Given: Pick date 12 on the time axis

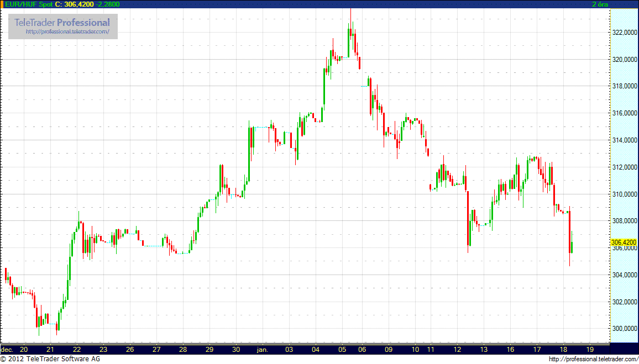Looking at the screenshot, I should click(457, 349).
